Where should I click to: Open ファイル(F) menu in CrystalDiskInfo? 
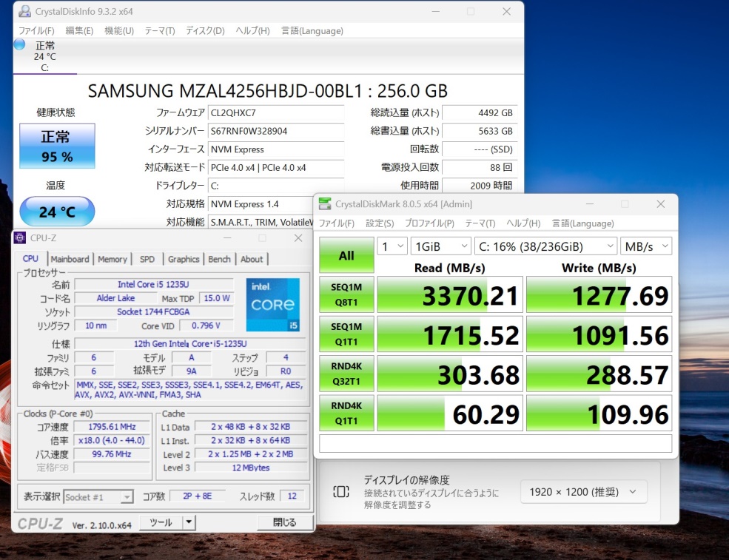click(36, 30)
